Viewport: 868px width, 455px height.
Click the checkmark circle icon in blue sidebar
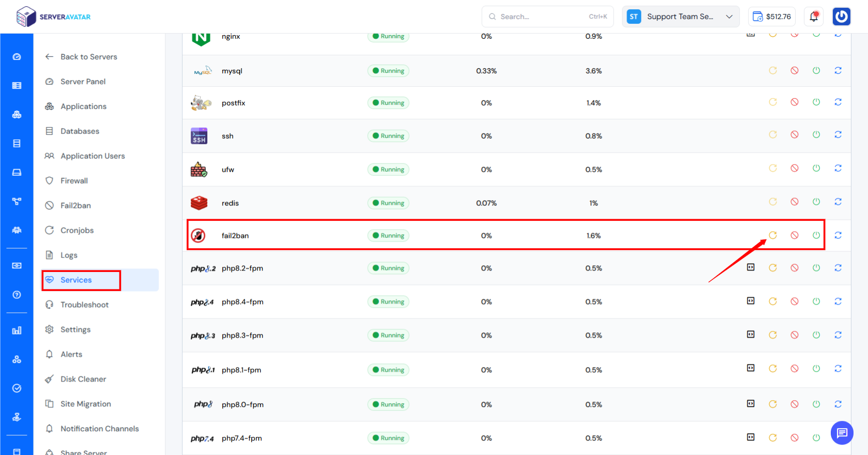17,388
